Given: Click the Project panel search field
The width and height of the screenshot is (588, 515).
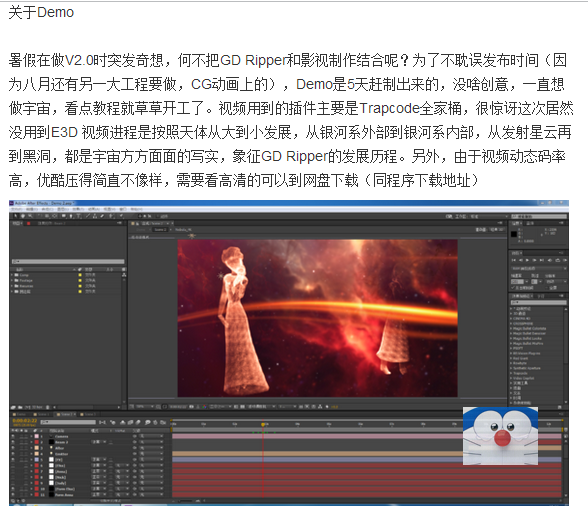Looking at the screenshot, I should (x=68, y=261).
